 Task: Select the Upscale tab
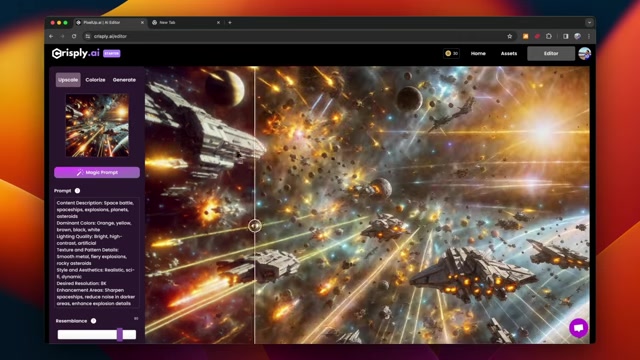tap(68, 80)
